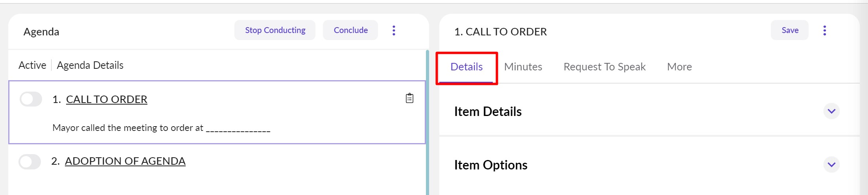This screenshot has width=868, height=195.
Task: Open the Agenda panel three-dot menu
Action: [x=394, y=31]
